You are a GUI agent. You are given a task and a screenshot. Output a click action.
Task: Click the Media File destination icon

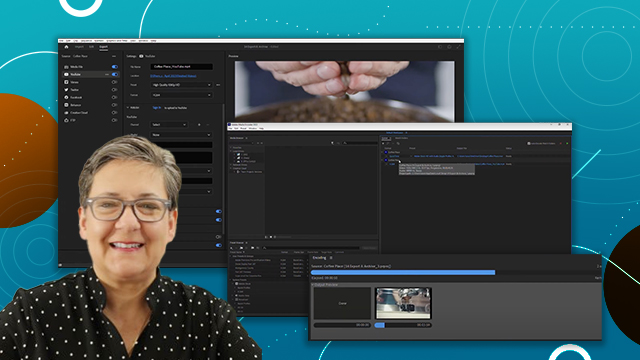pos(66,67)
